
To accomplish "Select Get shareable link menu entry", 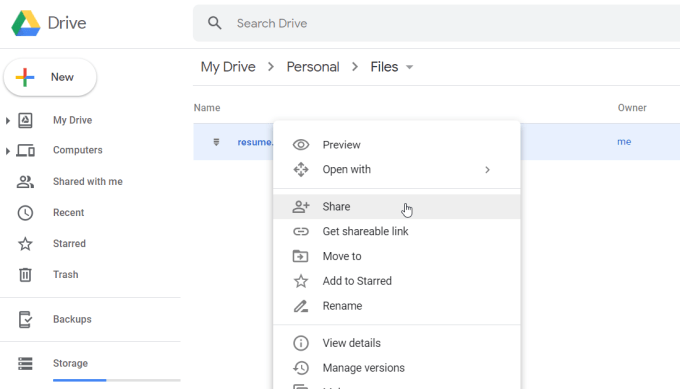I will click(x=397, y=232).
